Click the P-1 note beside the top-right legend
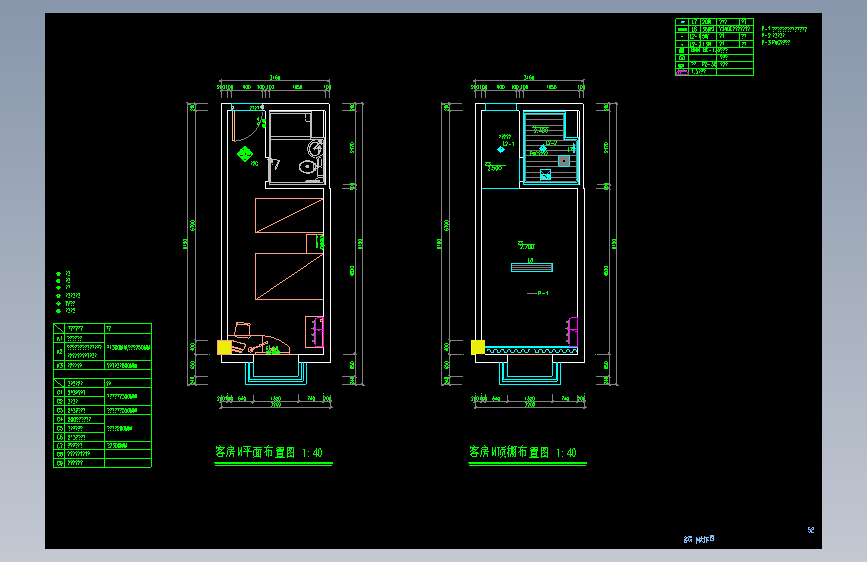The image size is (867, 562). [784, 29]
